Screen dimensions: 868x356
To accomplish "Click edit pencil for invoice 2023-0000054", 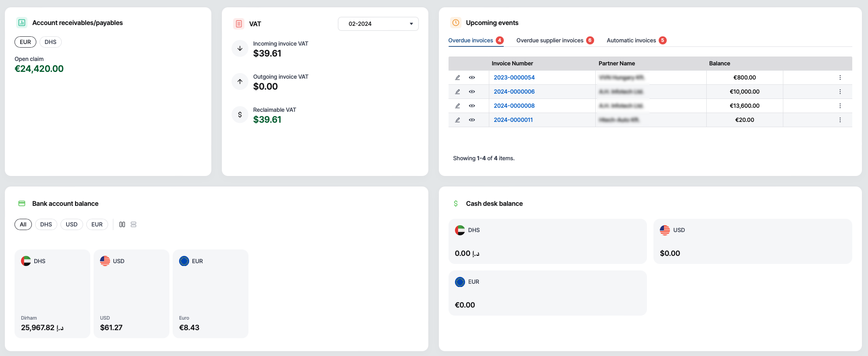I will 457,77.
